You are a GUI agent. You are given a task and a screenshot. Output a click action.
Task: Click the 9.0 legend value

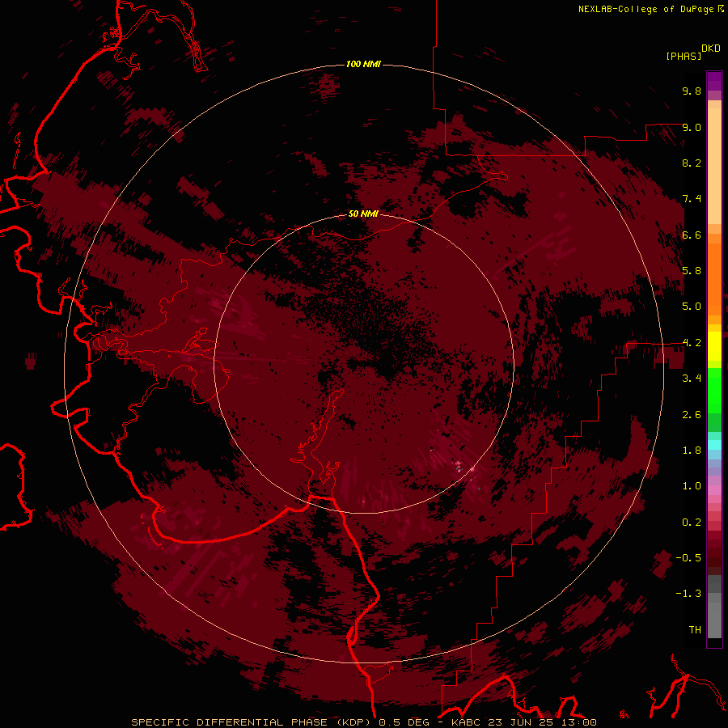tap(692, 127)
